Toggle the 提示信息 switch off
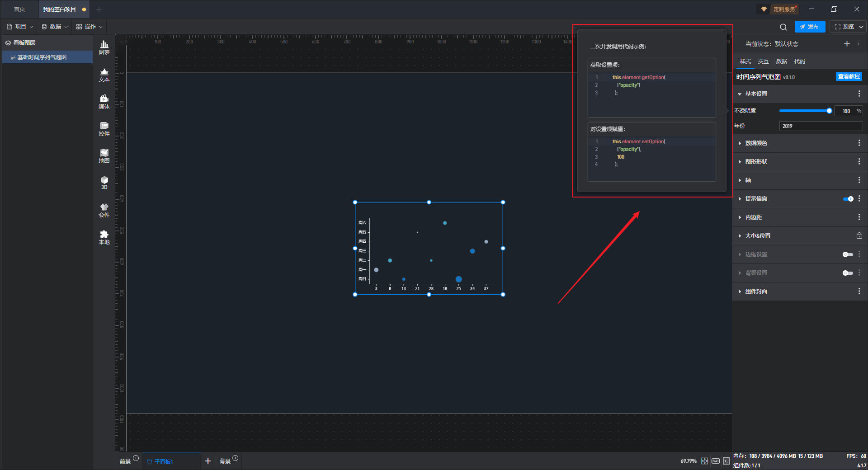This screenshot has height=470, width=868. coord(848,199)
